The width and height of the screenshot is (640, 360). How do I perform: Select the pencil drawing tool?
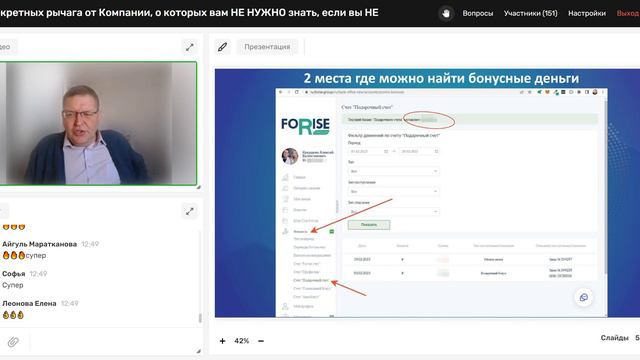point(222,47)
